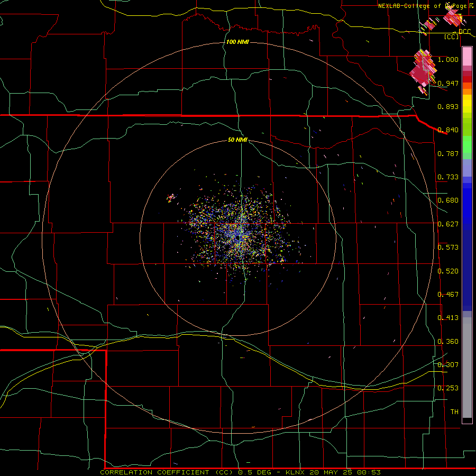Image resolution: width=476 pixels, height=476 pixels.
Task: Pick the light pink segment of the color bar
Action: pyautogui.click(x=467, y=57)
